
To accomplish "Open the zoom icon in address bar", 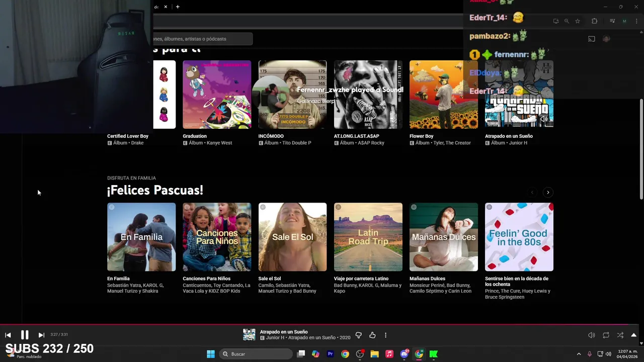I will tap(567, 21).
